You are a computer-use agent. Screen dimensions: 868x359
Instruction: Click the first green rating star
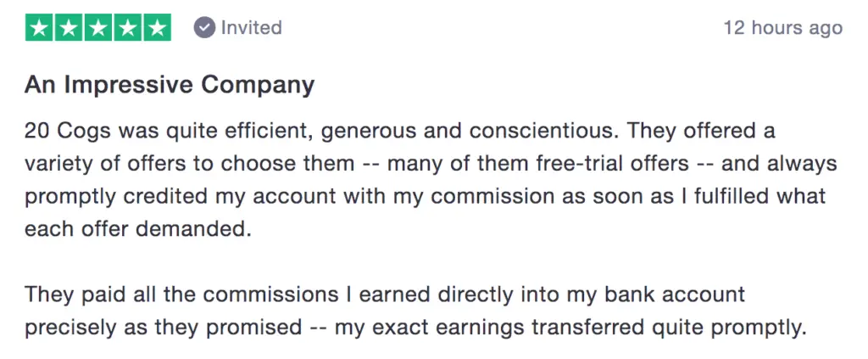pos(39,27)
